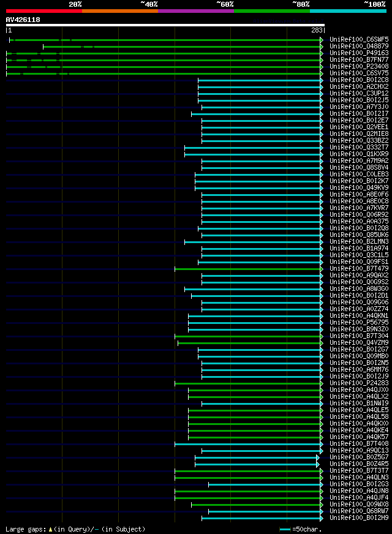Select the UniRef100_B9N3Z0 label
The width and height of the screenshot is (392, 534).
359,329
